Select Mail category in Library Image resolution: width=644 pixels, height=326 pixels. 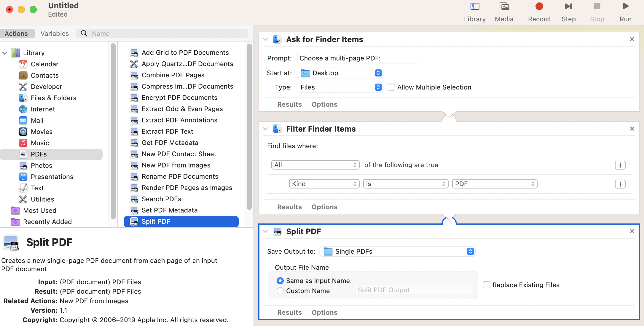pos(37,120)
